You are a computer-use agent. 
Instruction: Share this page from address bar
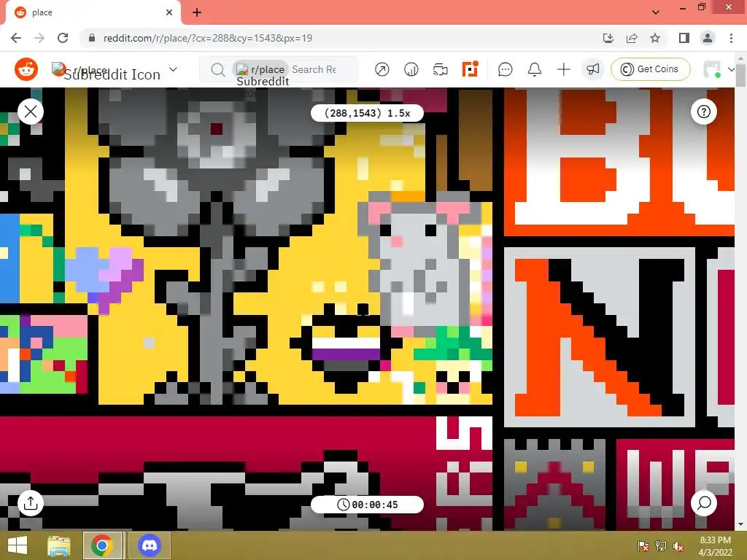tap(632, 38)
